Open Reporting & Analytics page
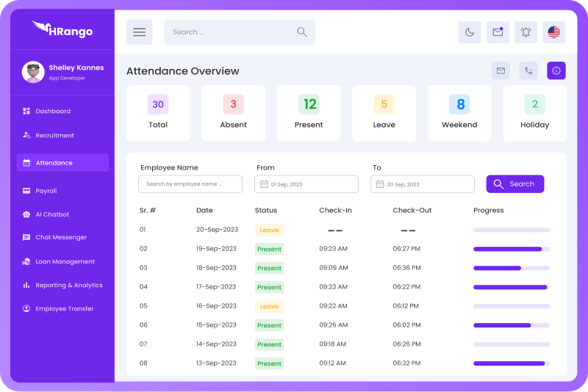 [69, 285]
